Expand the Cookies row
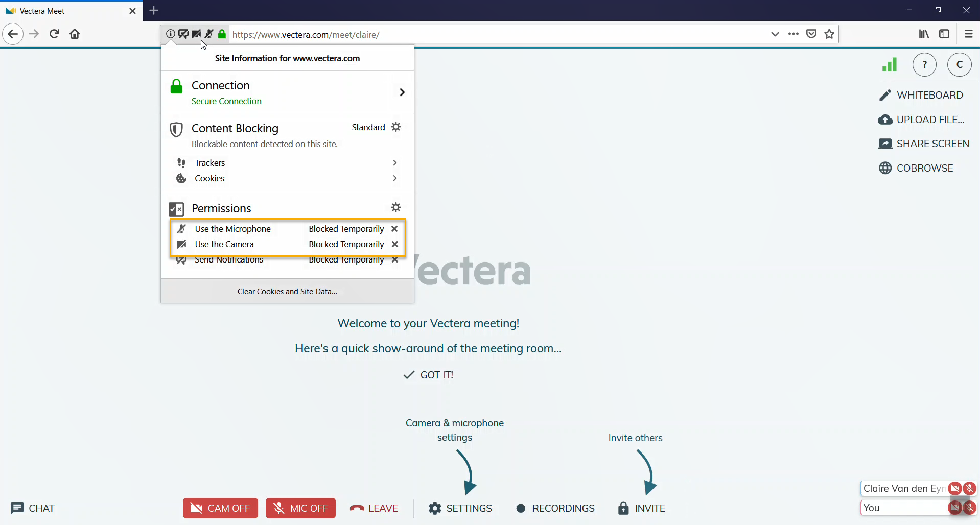Image resolution: width=980 pixels, height=525 pixels. 287,178
